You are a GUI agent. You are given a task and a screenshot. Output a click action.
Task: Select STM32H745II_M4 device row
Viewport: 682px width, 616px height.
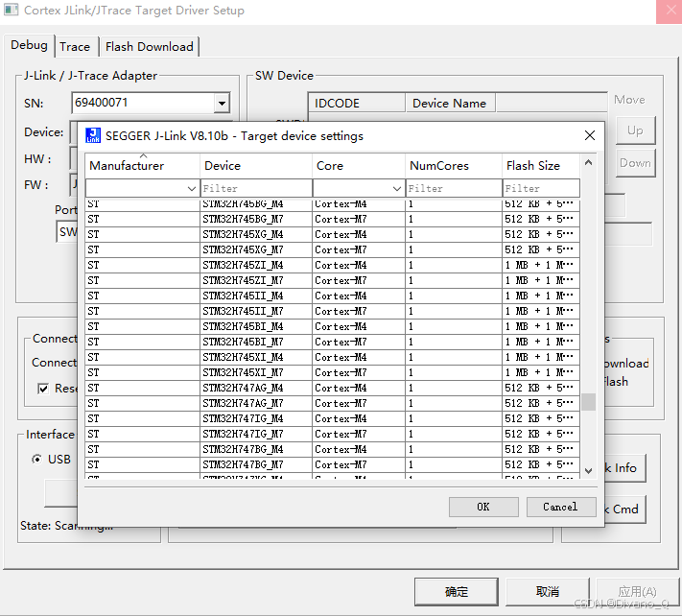click(x=332, y=296)
